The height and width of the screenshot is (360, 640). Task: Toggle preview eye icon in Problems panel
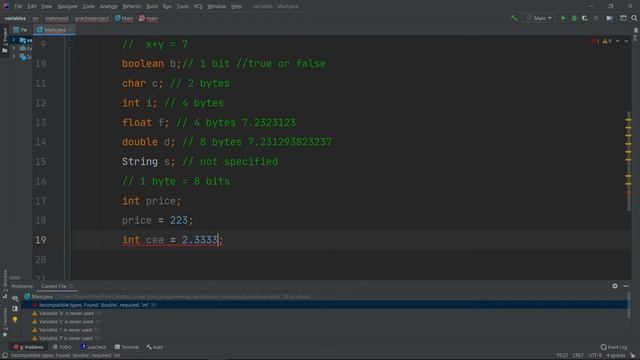pos(15,298)
